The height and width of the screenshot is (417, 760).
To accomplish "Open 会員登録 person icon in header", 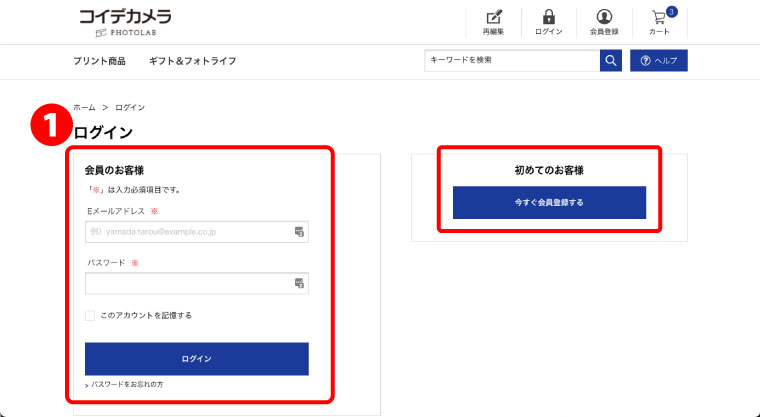I will pyautogui.click(x=604, y=18).
